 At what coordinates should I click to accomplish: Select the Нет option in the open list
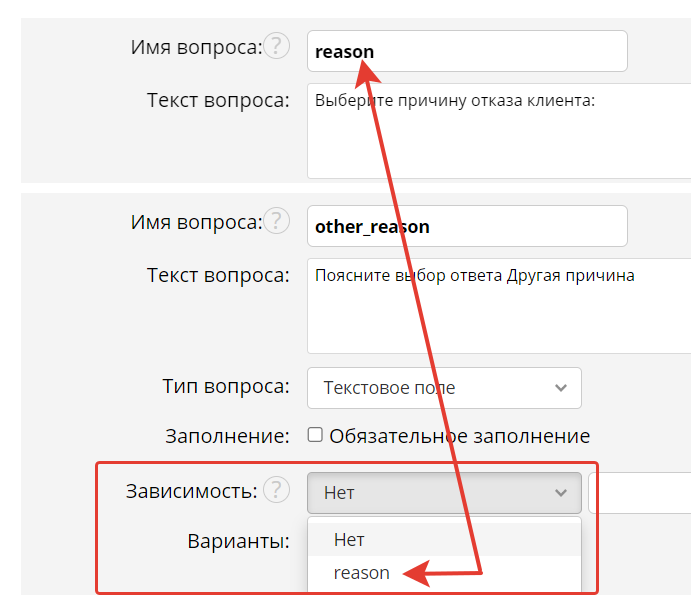(349, 540)
